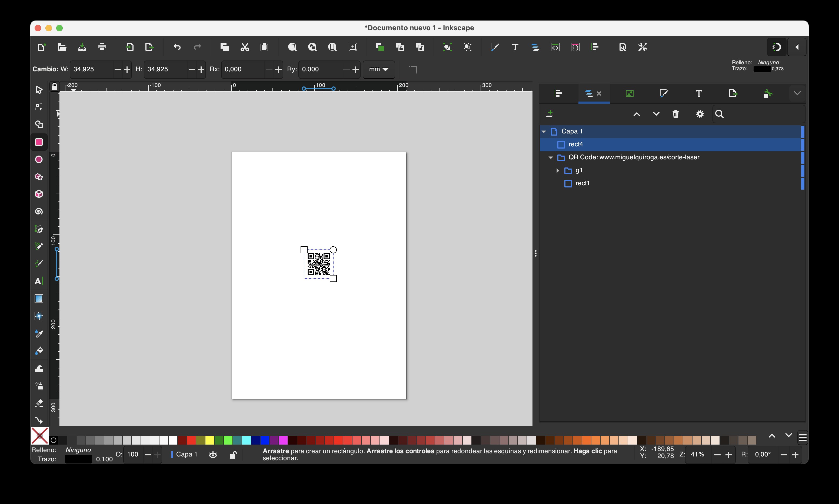Select the Text tool in toolbox

(39, 281)
